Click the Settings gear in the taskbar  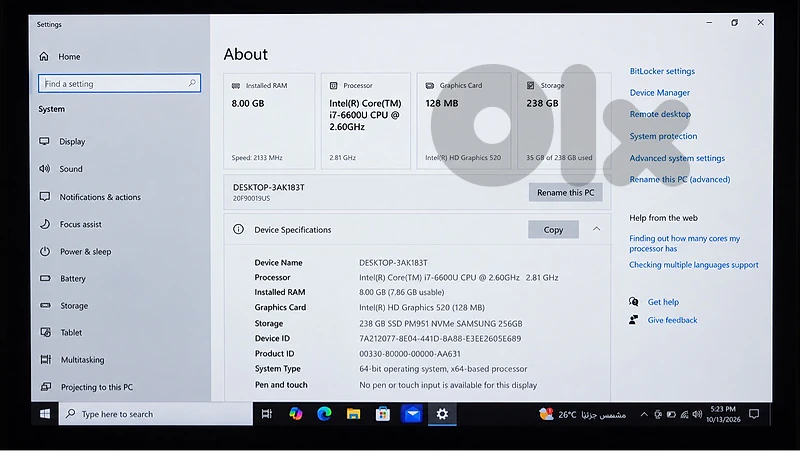point(442,414)
